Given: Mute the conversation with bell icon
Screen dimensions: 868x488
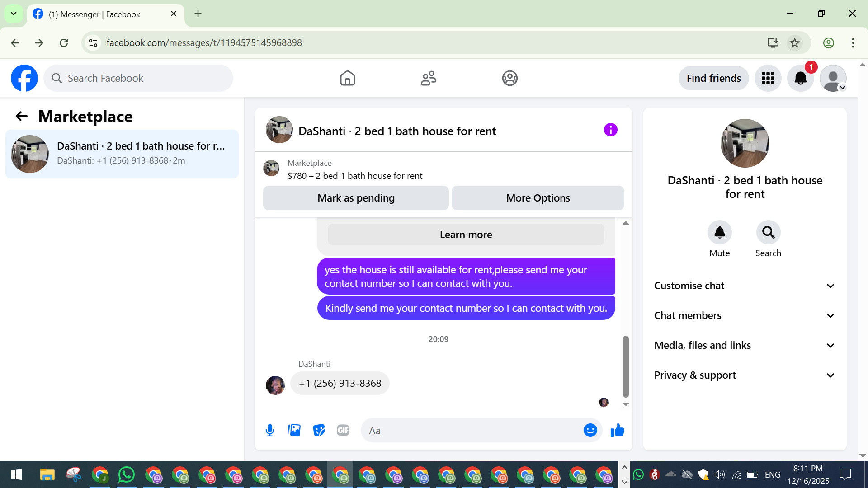Looking at the screenshot, I should point(720,232).
